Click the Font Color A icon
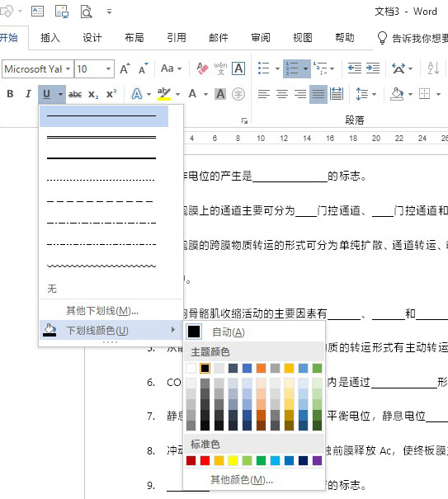The height and width of the screenshot is (499, 448). click(x=192, y=94)
